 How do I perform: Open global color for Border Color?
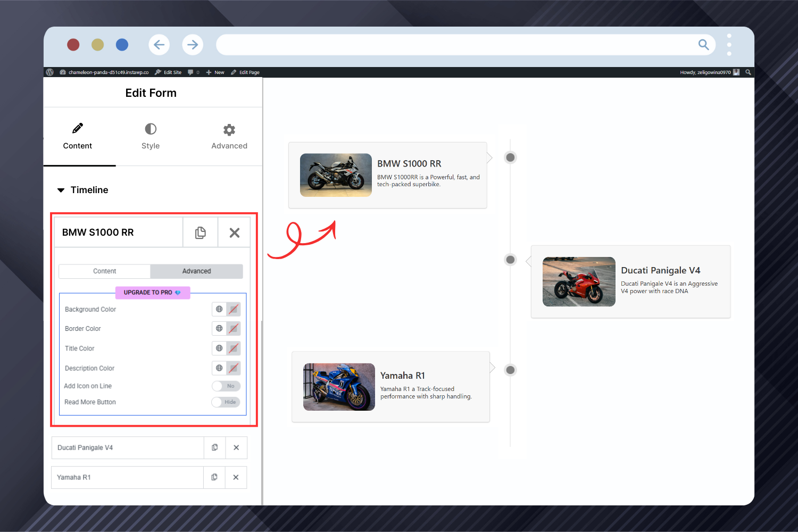click(219, 328)
